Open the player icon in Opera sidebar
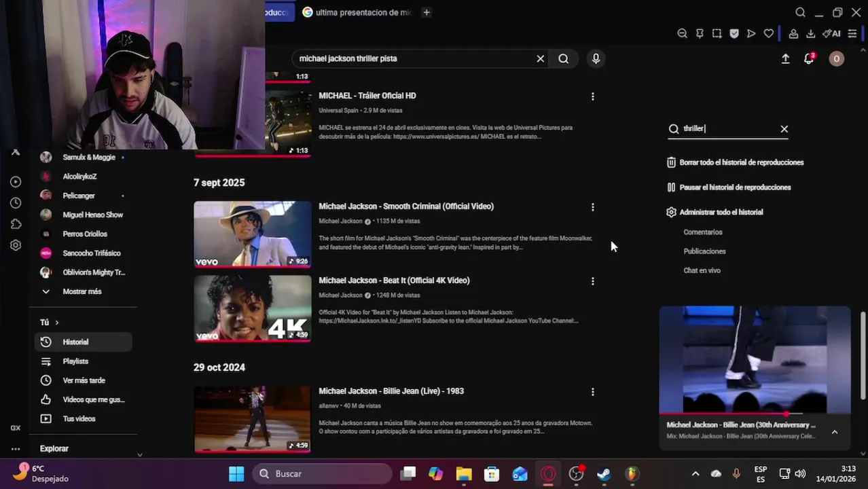 tap(16, 182)
